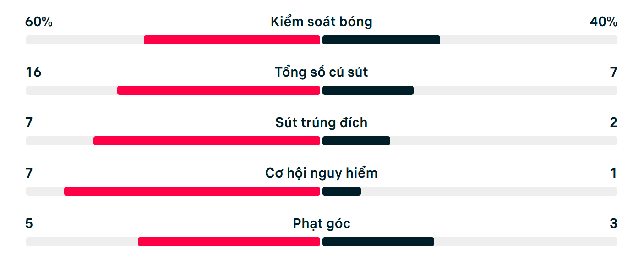Click the shots on target value 2
The image size is (644, 261).
pos(614,122)
